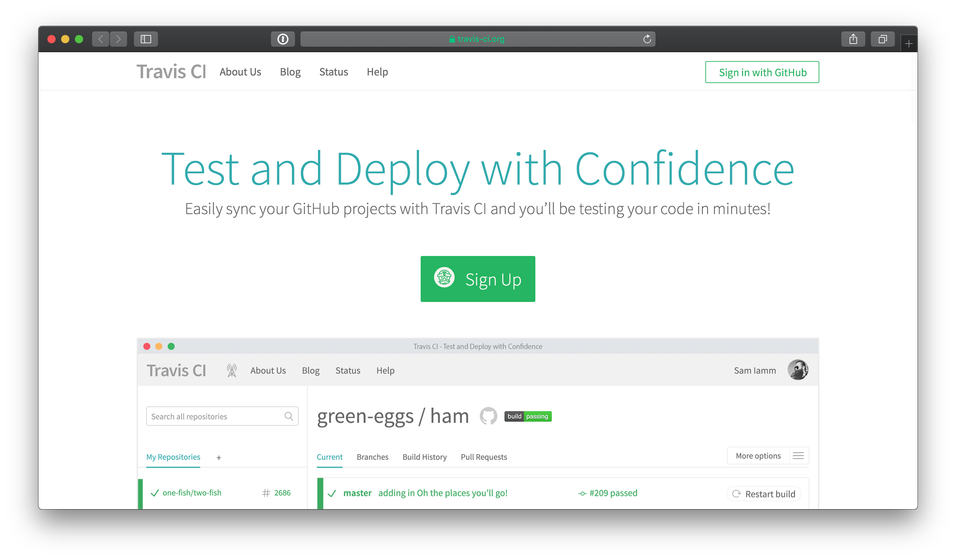Open a new tab with plus icon
956x560 pixels.
[x=909, y=44]
